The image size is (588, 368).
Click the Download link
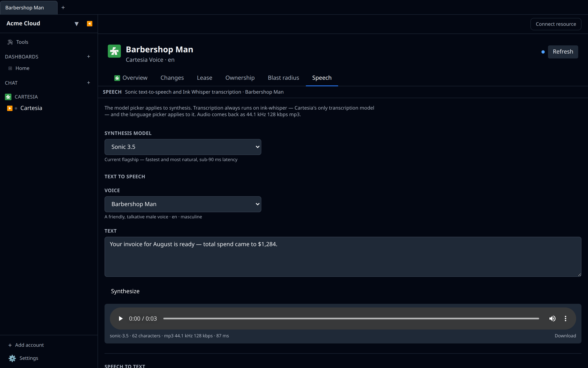click(x=565, y=336)
